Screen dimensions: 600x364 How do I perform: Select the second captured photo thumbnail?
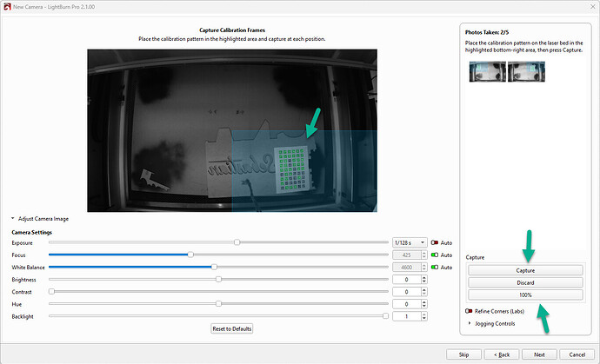pyautogui.click(x=527, y=71)
